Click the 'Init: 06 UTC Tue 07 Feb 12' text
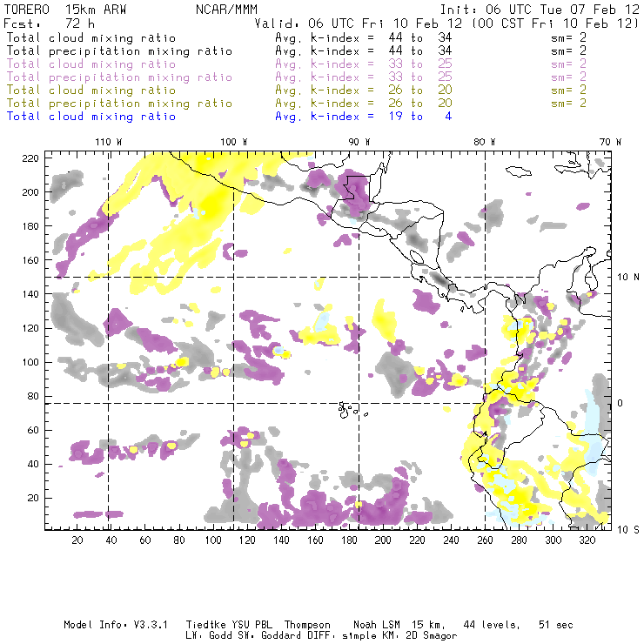Image resolution: width=644 pixels, height=644 pixels. [540, 10]
